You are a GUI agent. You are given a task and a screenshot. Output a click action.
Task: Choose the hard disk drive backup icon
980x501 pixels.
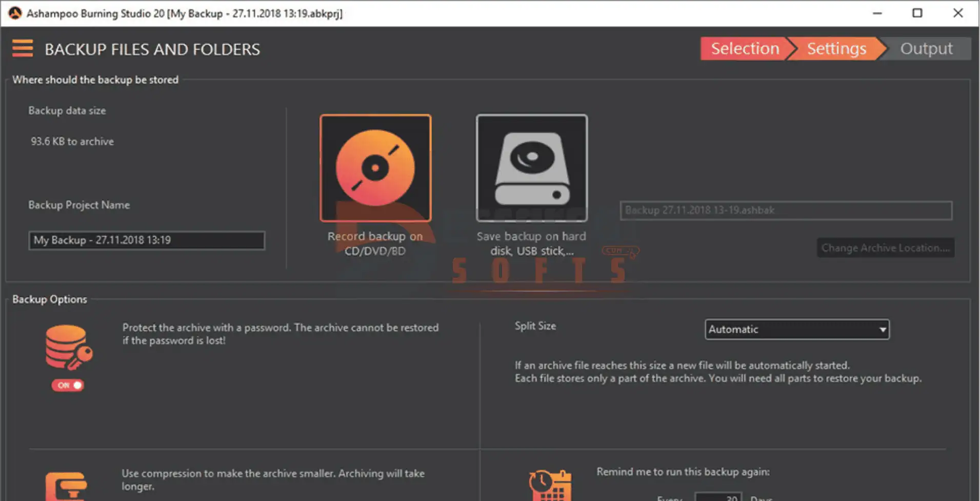click(x=532, y=168)
